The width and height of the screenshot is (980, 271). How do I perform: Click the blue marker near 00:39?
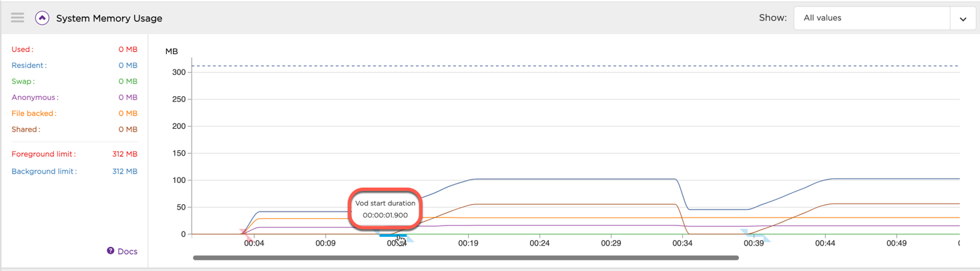[x=755, y=235]
